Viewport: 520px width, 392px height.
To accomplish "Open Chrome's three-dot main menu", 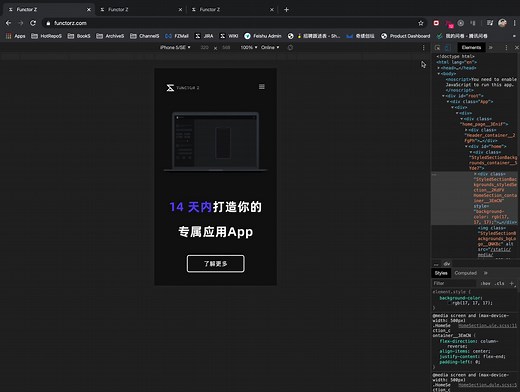I will 514,23.
